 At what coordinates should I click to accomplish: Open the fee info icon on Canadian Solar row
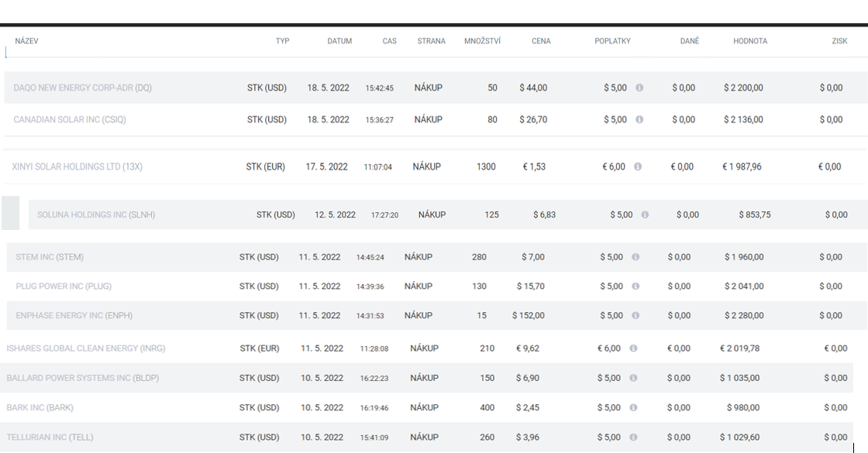639,120
